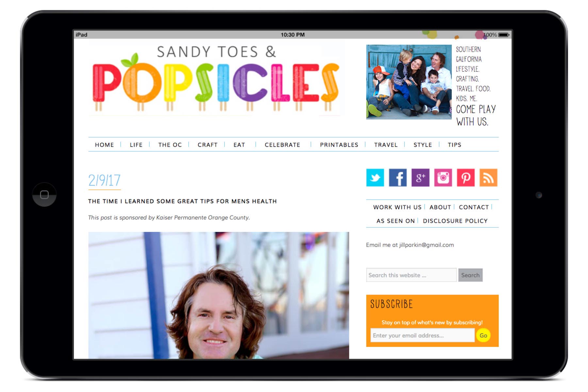Viewport: 588px width, 392px height.
Task: Select the CRAFT menu item
Action: pos(207,145)
